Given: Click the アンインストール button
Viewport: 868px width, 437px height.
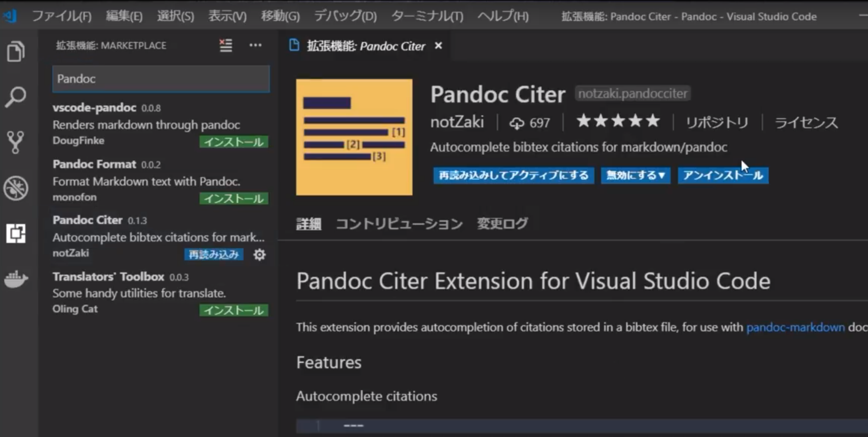Looking at the screenshot, I should pos(723,175).
